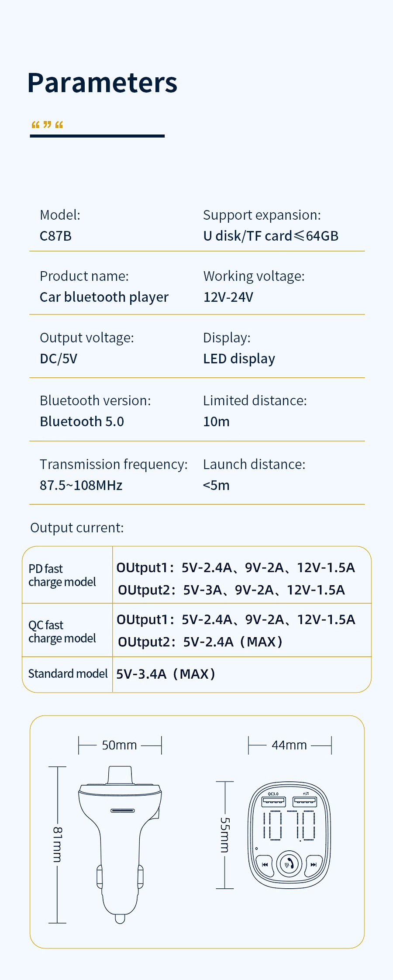
Task: Select the C87B model value
Action: pos(55,236)
